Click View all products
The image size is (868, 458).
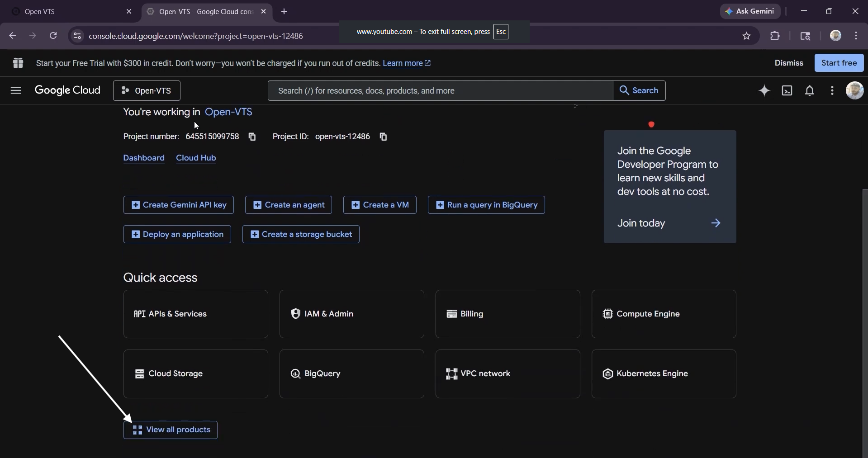click(x=171, y=430)
